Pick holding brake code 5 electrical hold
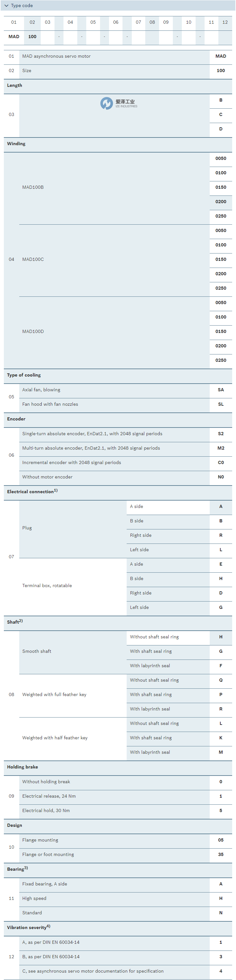This screenshot has height=980, width=236. click(x=221, y=811)
